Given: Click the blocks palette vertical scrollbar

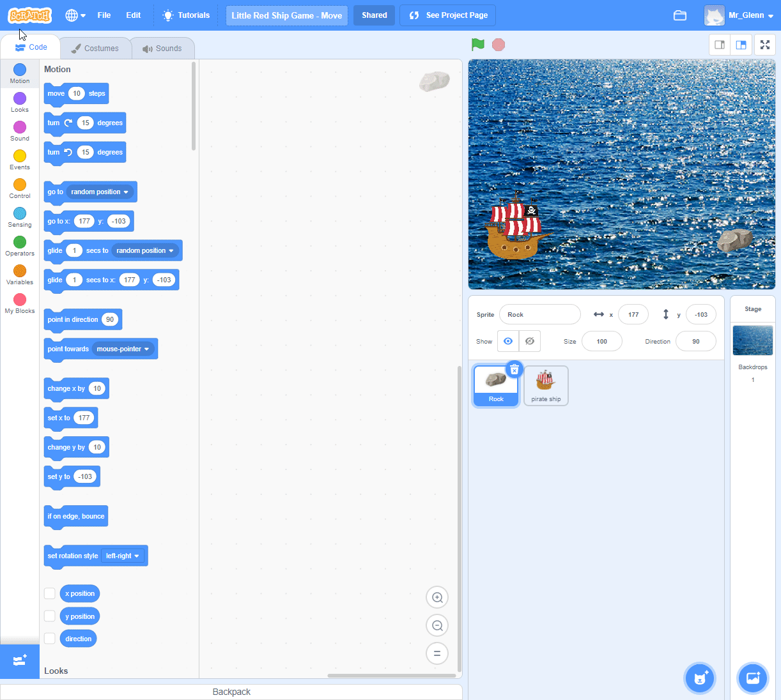Looking at the screenshot, I should coord(194,106).
